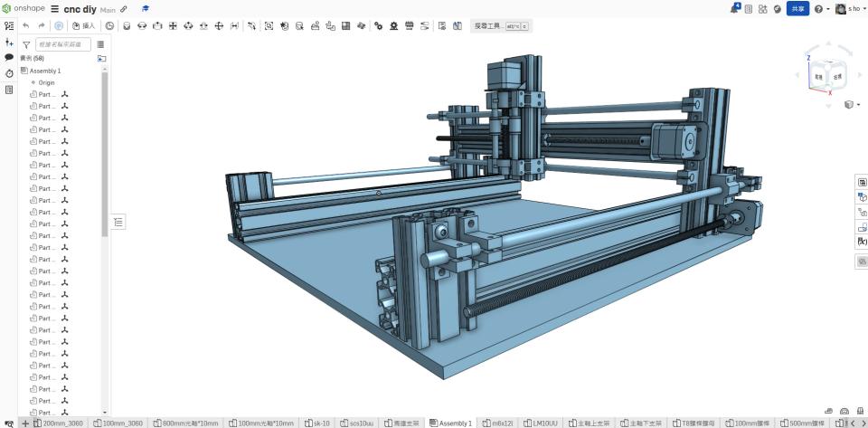This screenshot has height=428, width=868.
Task: Select Origin in the assembly tree
Action: (x=46, y=82)
